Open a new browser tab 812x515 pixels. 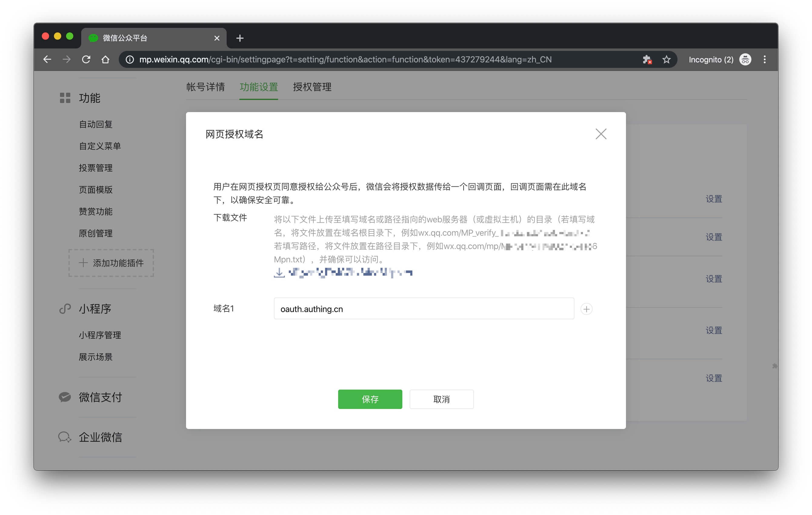click(x=240, y=38)
